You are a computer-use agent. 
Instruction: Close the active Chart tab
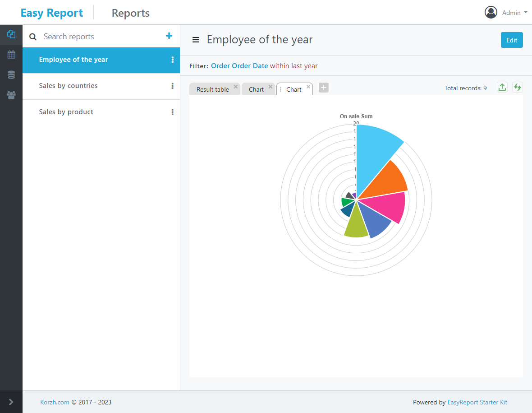[x=308, y=87]
